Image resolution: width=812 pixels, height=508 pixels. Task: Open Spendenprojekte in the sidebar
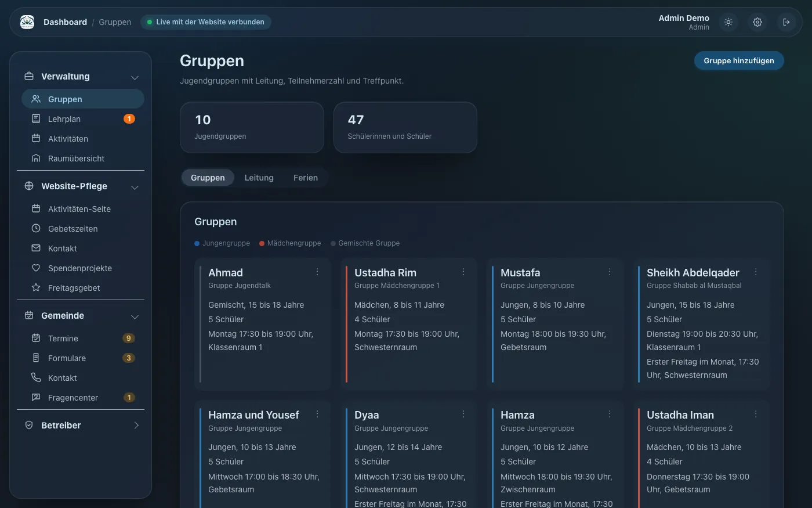tap(83, 268)
